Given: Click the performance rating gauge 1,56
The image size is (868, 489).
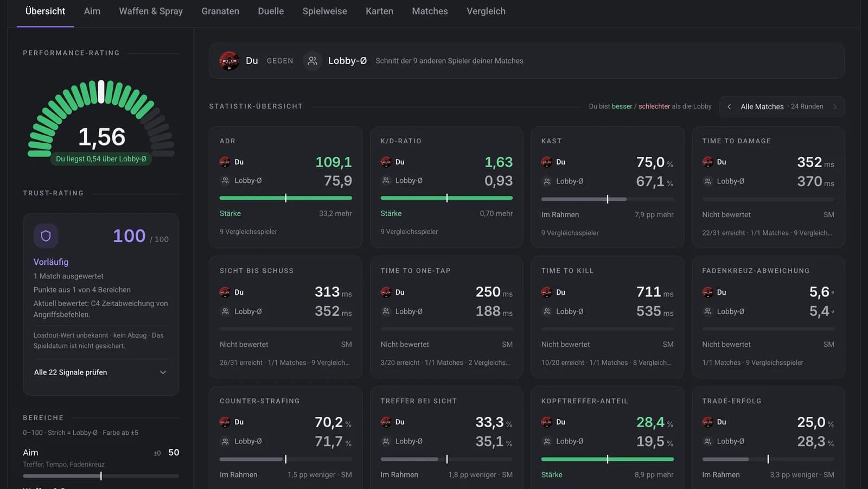Looking at the screenshot, I should click(x=101, y=119).
